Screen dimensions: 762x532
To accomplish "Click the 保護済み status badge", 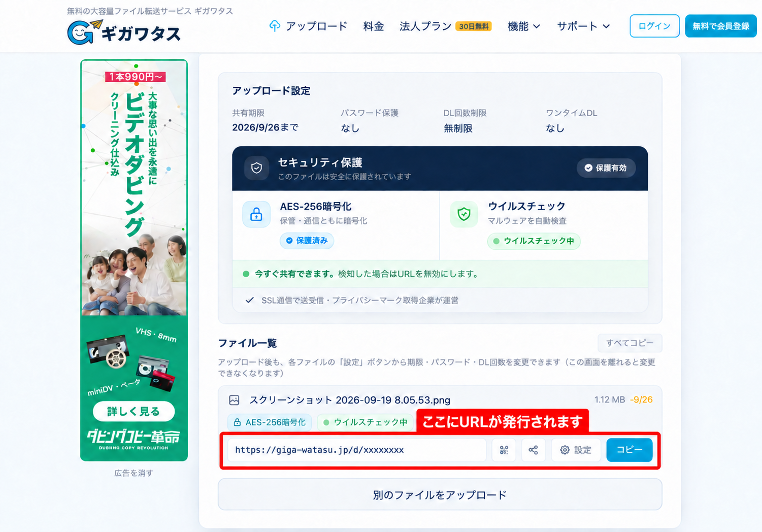I will tap(307, 241).
